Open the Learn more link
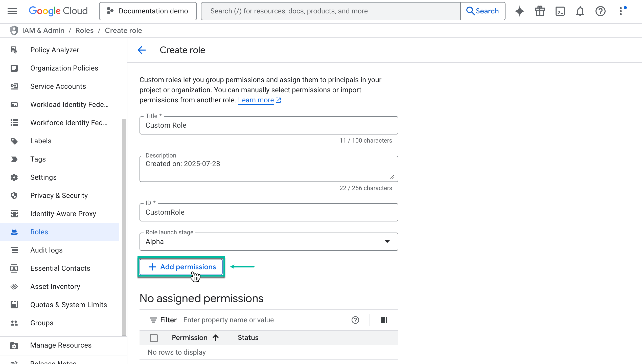Image resolution: width=642 pixels, height=364 pixels. point(256,100)
